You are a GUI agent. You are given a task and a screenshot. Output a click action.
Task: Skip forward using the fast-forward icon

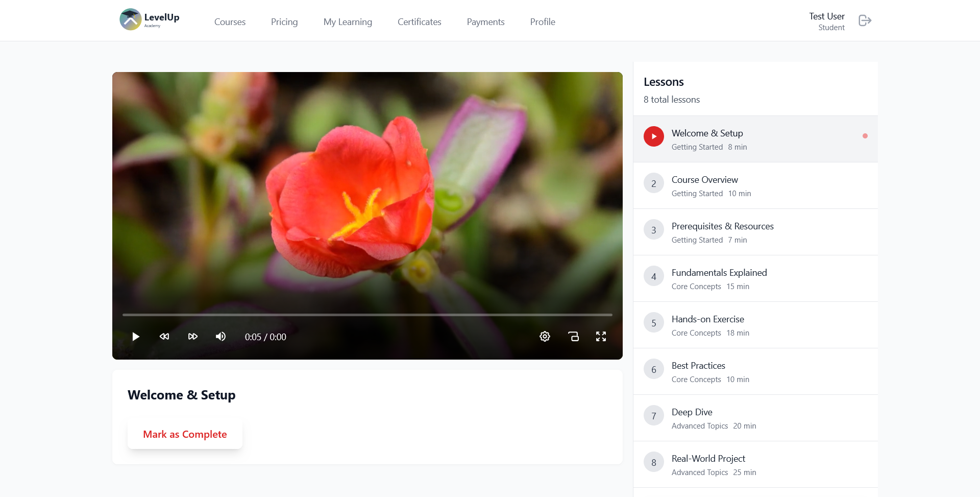click(192, 337)
